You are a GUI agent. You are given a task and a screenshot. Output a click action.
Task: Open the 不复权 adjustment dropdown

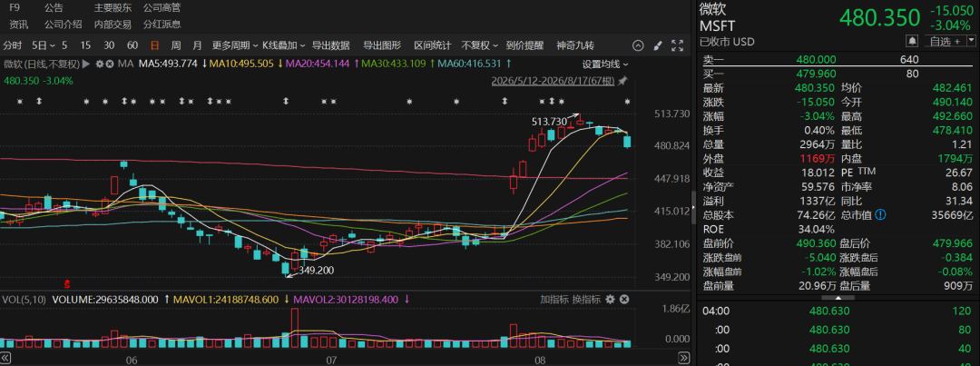480,45
